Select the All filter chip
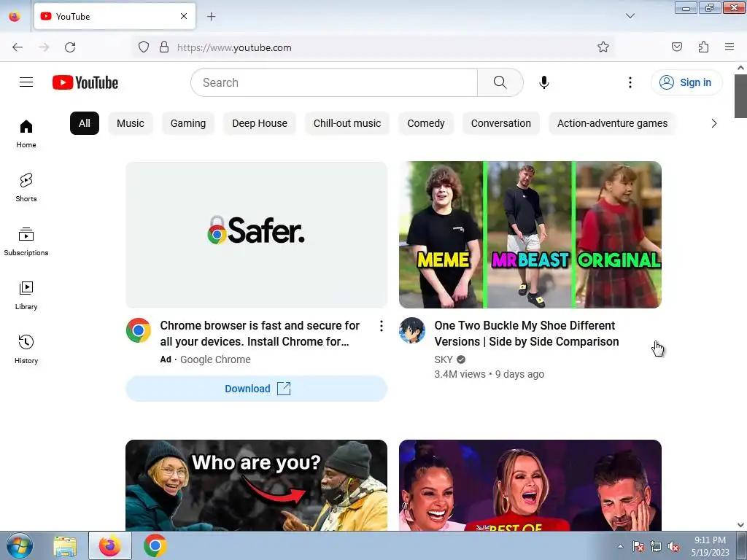This screenshot has width=747, height=560. point(85,123)
